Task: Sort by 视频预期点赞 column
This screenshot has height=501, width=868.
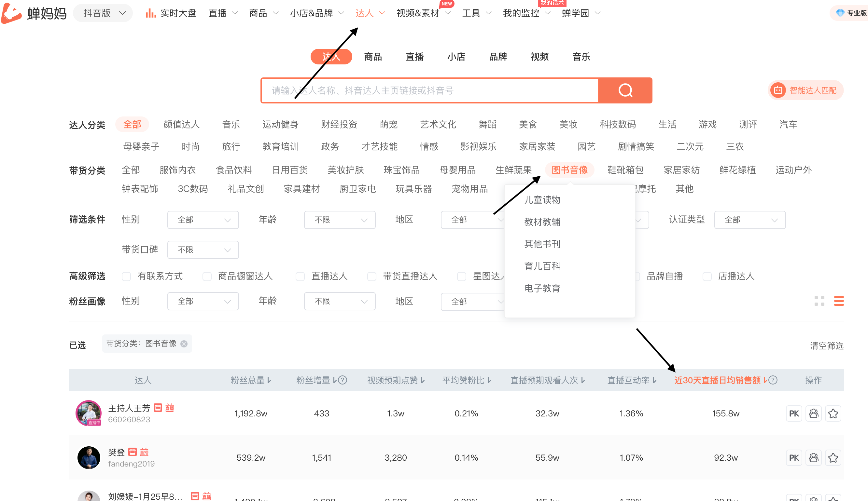Action: pyautogui.click(x=396, y=380)
